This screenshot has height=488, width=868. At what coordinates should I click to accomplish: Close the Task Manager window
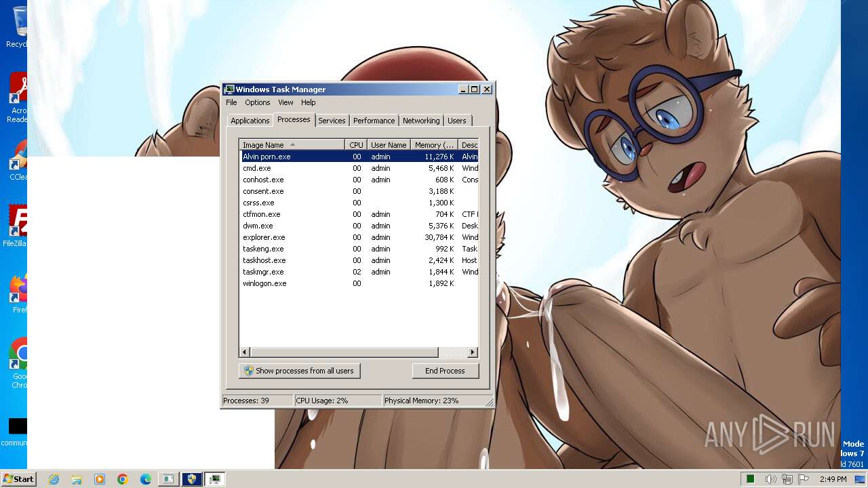click(x=486, y=89)
